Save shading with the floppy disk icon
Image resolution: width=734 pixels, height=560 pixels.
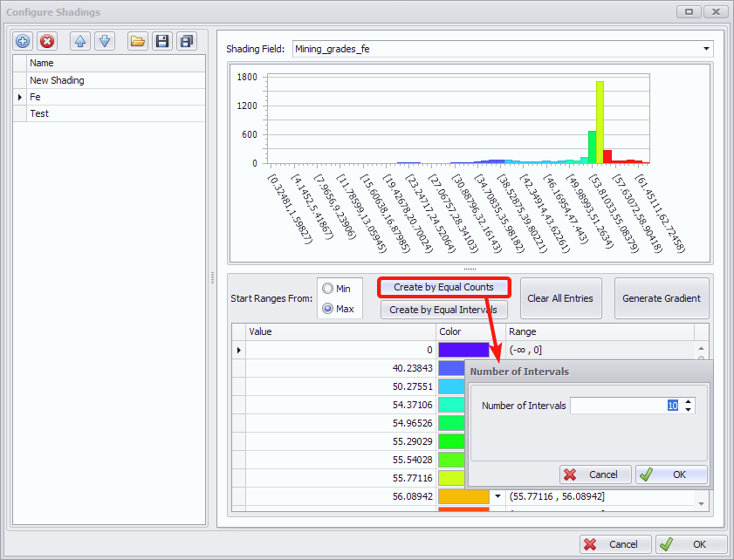pyautogui.click(x=161, y=41)
